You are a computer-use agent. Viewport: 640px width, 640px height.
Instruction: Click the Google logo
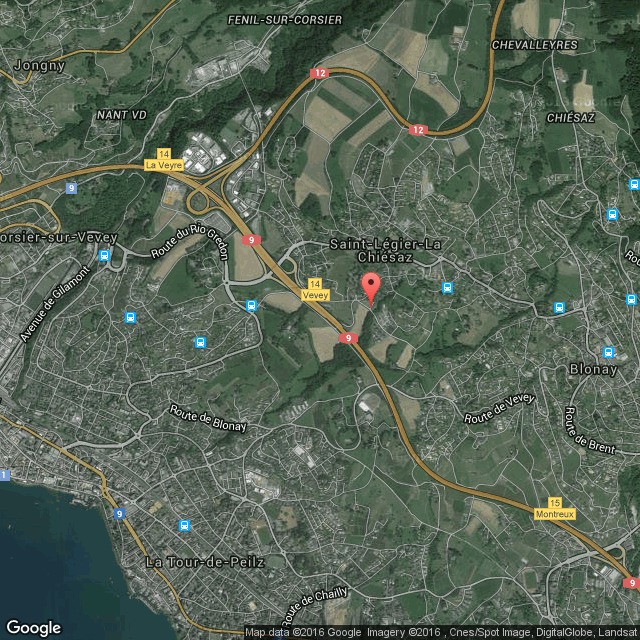[x=34, y=628]
